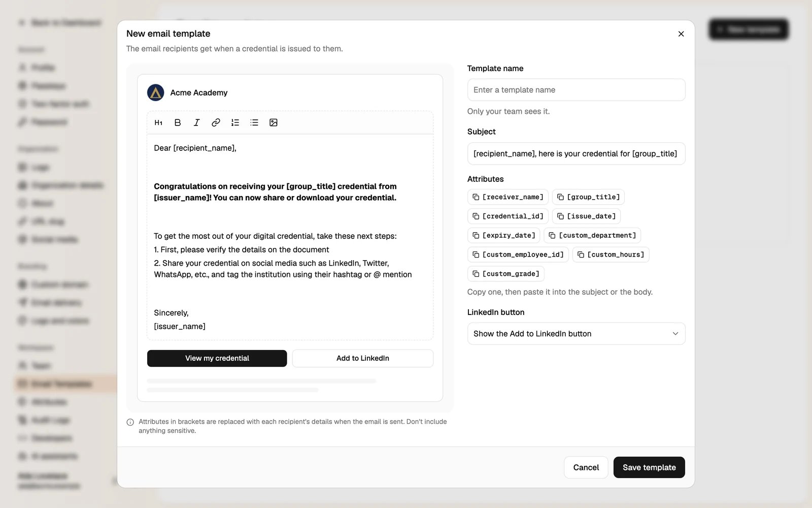Create a numbered list
The height and width of the screenshot is (508, 812).
235,122
